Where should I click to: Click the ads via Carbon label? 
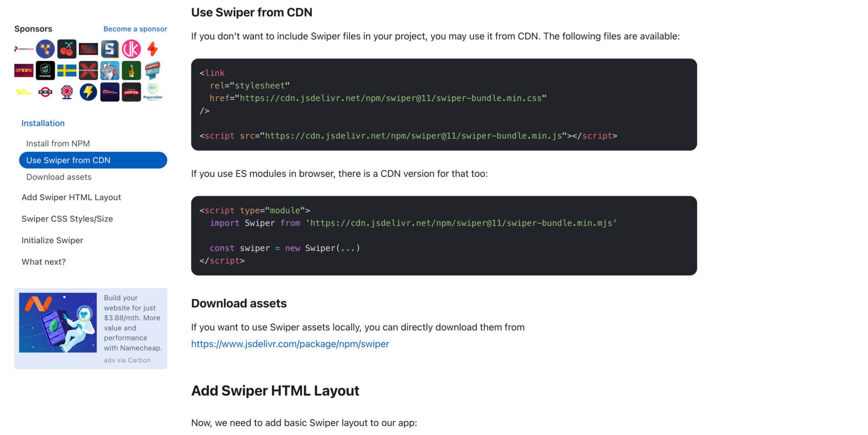point(127,360)
